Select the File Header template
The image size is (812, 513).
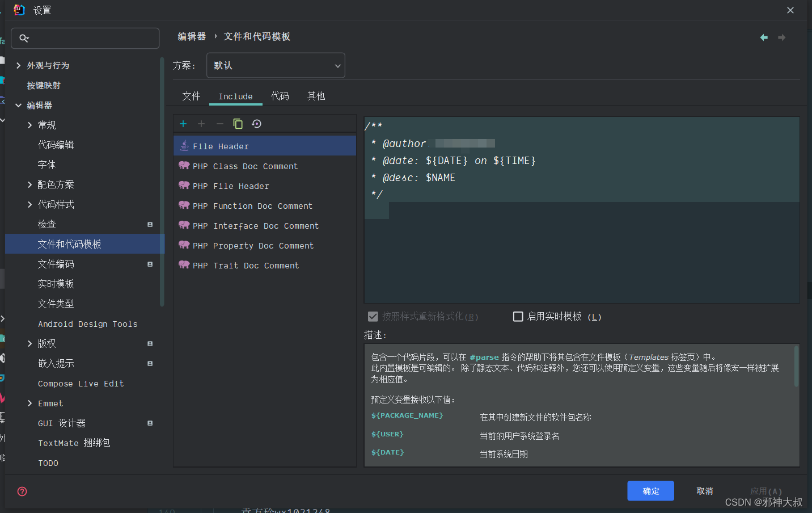pyautogui.click(x=265, y=146)
